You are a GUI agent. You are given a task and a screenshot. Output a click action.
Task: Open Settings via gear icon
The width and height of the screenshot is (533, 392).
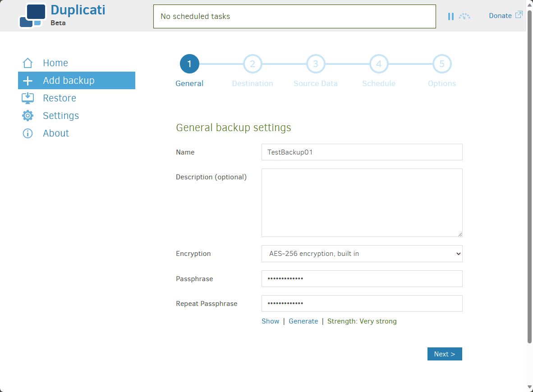28,116
